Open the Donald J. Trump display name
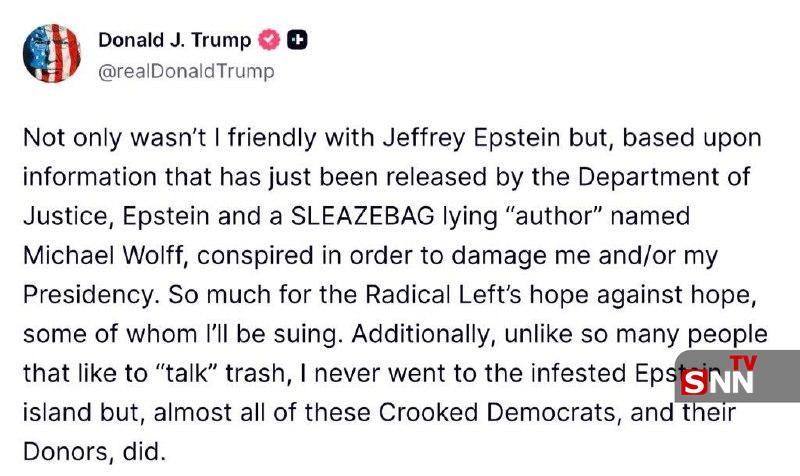This screenshot has width=800, height=476. pos(175,39)
